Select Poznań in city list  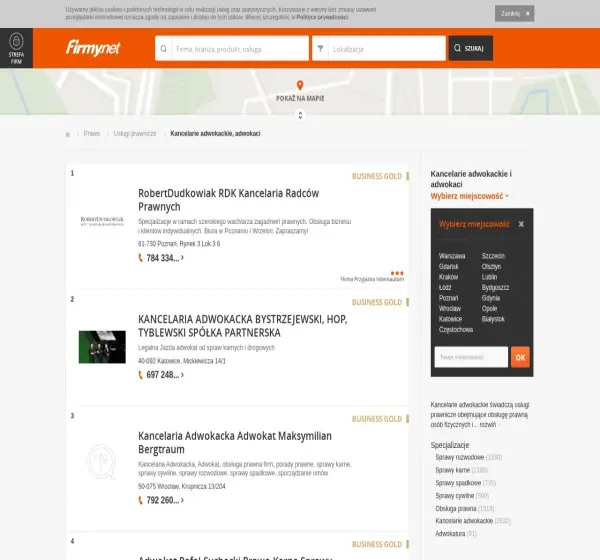pyautogui.click(x=448, y=298)
